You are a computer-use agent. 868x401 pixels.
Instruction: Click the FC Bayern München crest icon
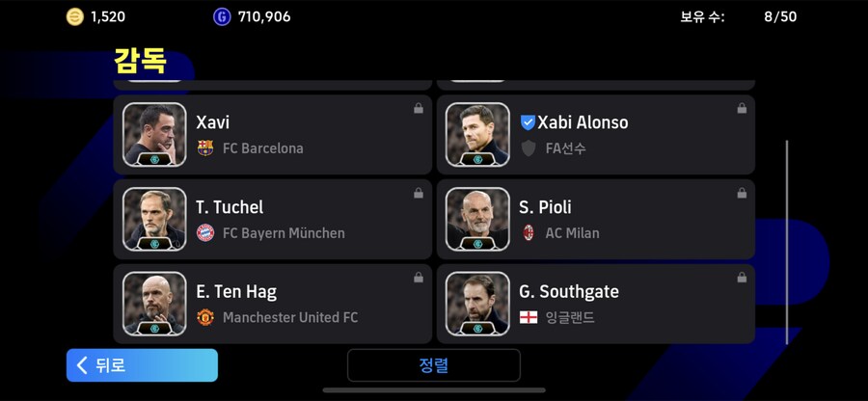[x=205, y=233]
